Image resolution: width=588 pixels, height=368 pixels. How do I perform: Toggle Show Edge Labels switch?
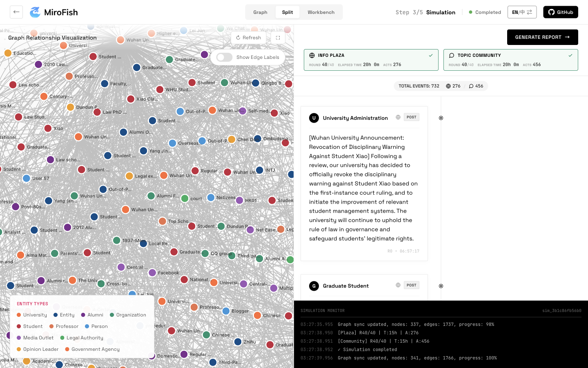click(x=225, y=57)
